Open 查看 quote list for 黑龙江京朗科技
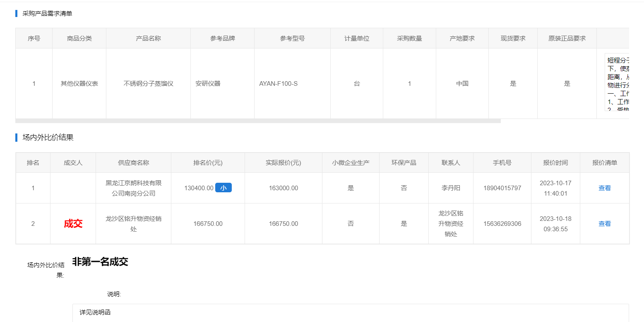 604,188
